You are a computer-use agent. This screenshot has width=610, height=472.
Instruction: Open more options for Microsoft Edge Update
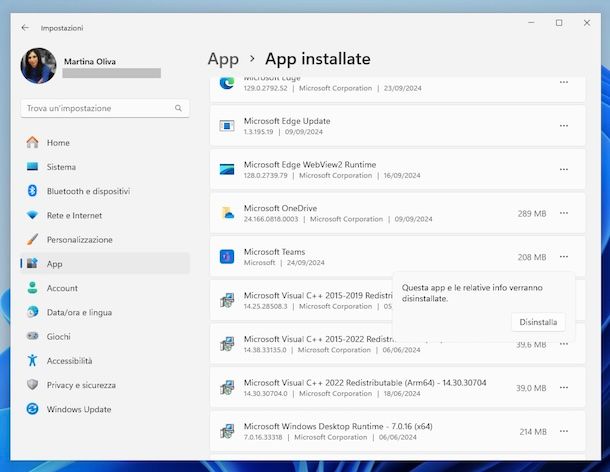click(x=564, y=126)
